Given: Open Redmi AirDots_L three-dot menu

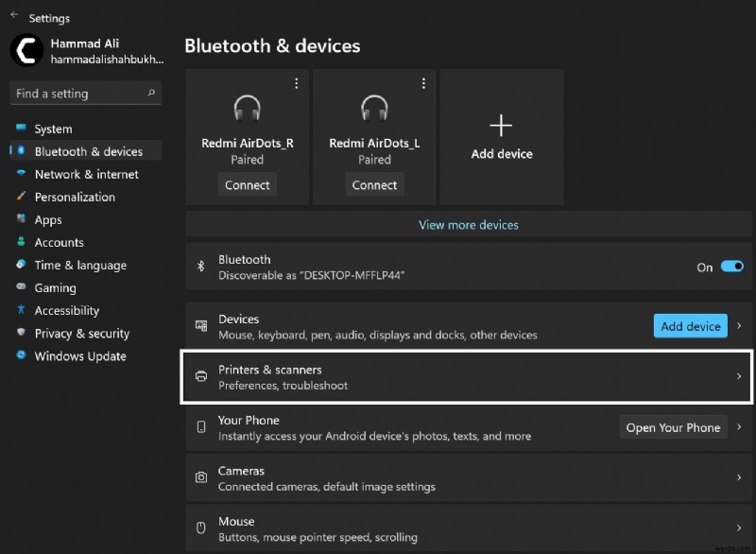Looking at the screenshot, I should point(423,82).
